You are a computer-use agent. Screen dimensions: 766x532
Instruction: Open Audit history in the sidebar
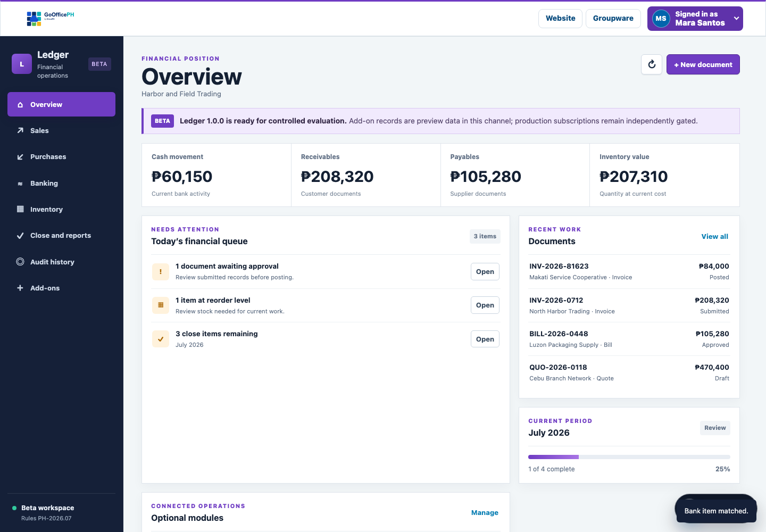click(61, 262)
